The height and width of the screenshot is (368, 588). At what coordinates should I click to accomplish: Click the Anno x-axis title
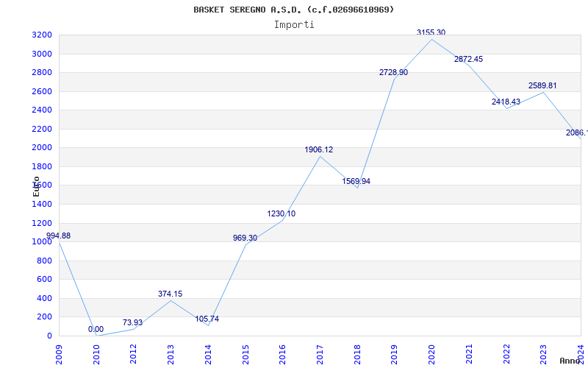click(x=570, y=361)
